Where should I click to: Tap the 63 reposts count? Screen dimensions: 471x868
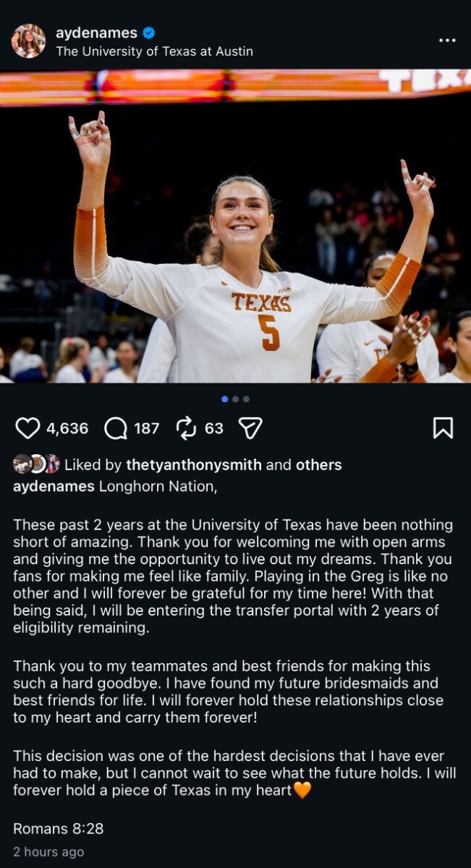point(214,428)
